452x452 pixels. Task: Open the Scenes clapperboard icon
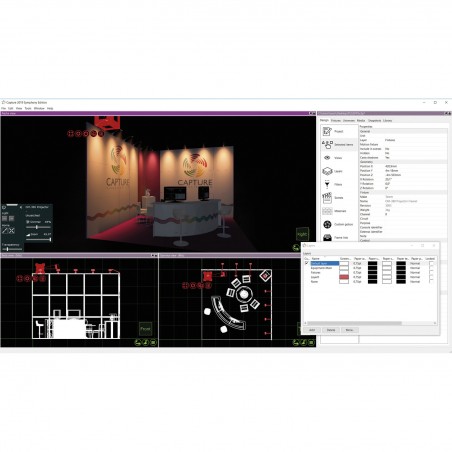(327, 198)
